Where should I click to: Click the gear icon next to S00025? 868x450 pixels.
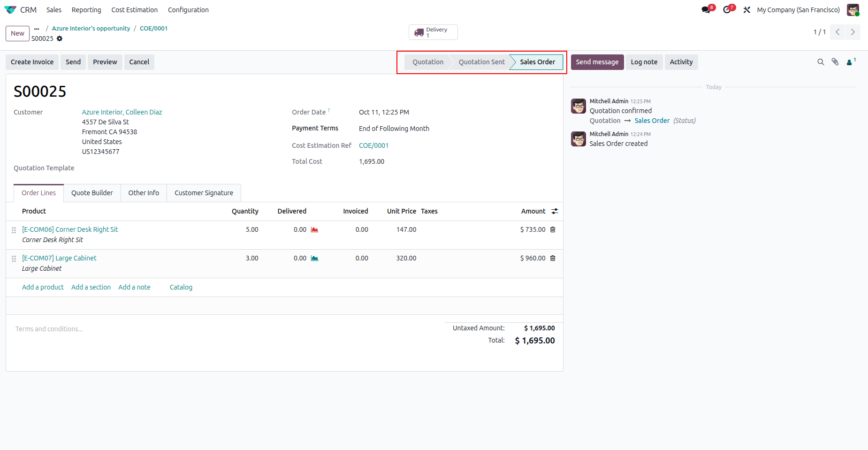point(60,38)
